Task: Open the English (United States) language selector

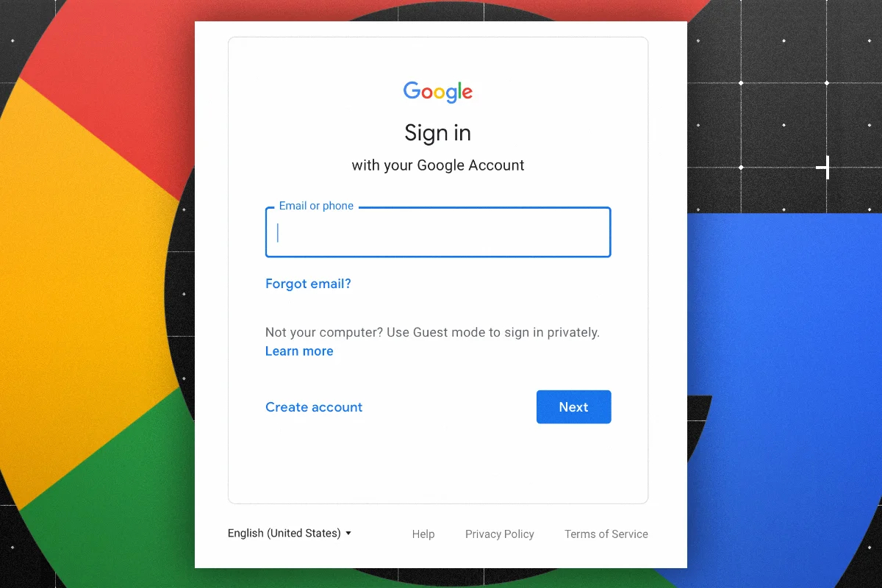Action: [x=290, y=534]
